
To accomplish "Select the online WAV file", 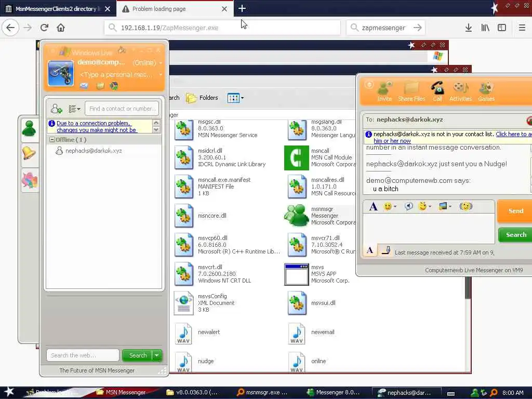I will click(307, 362).
